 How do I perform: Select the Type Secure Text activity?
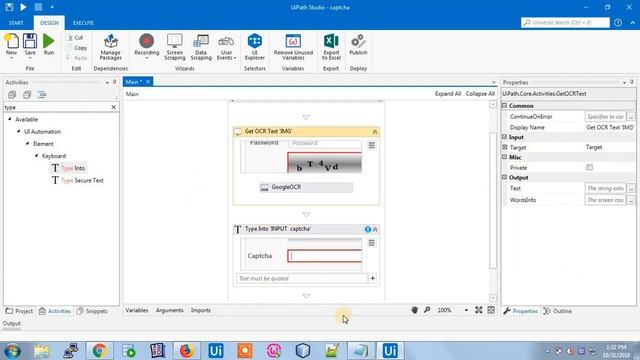(x=78, y=180)
